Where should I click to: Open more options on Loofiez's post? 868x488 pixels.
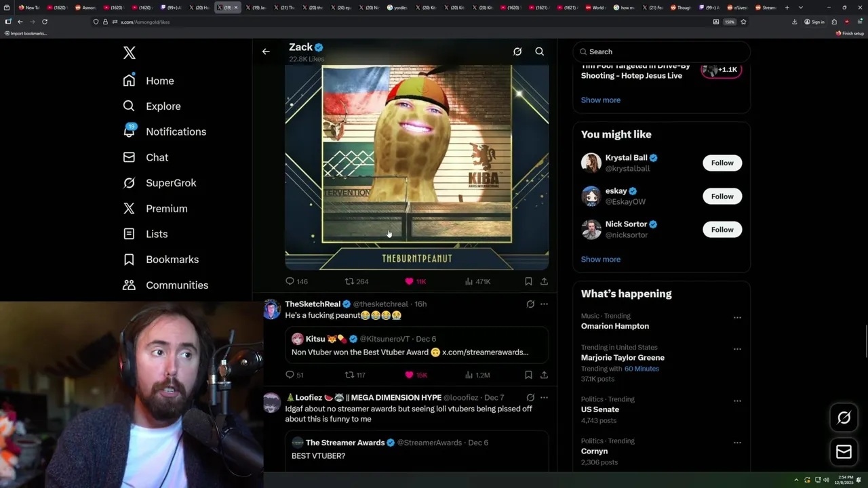(544, 398)
